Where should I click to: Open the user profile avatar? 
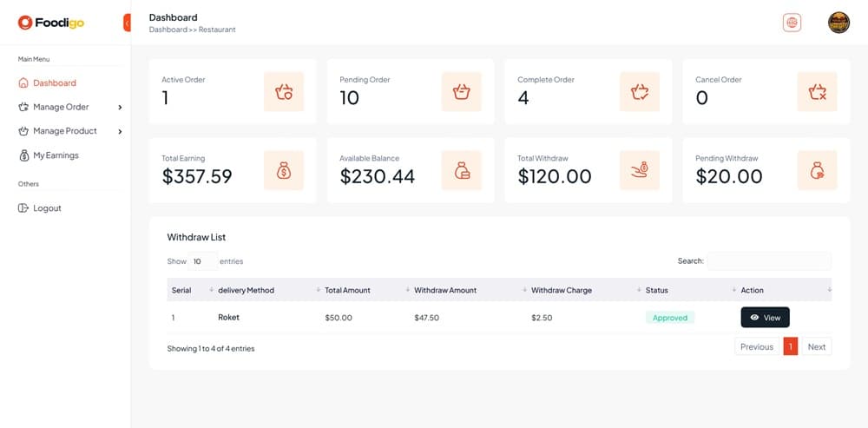(838, 23)
